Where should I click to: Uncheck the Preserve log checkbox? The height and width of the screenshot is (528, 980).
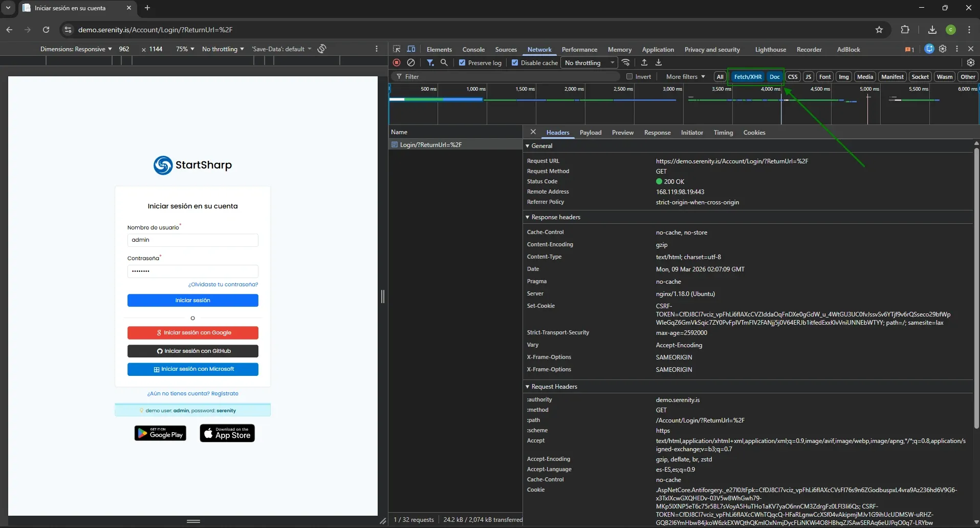[x=462, y=62]
